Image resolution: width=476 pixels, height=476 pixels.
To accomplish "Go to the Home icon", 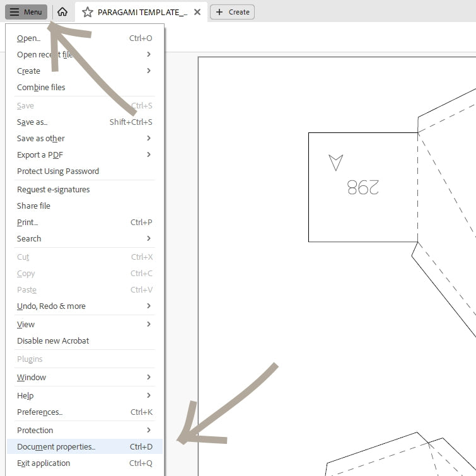I will click(x=62, y=12).
